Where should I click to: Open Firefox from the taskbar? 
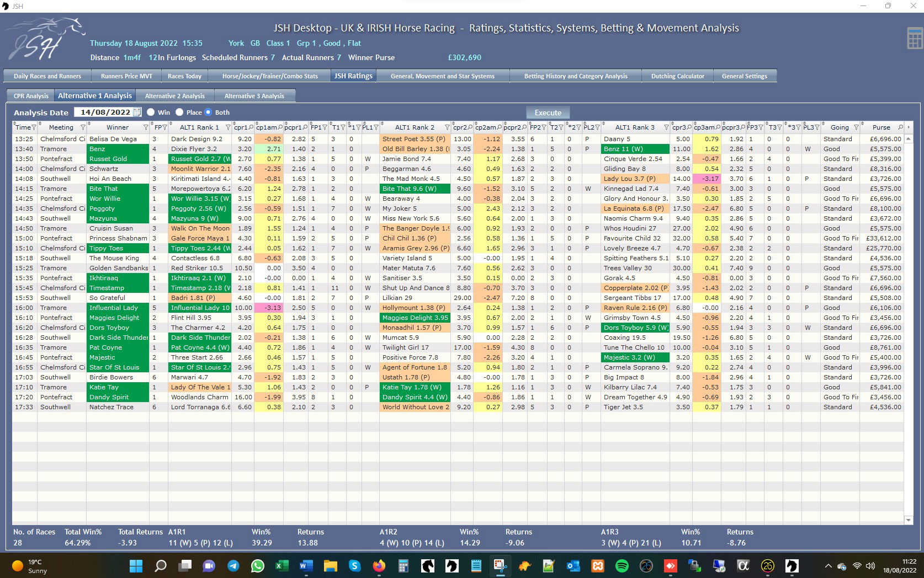tap(379, 566)
